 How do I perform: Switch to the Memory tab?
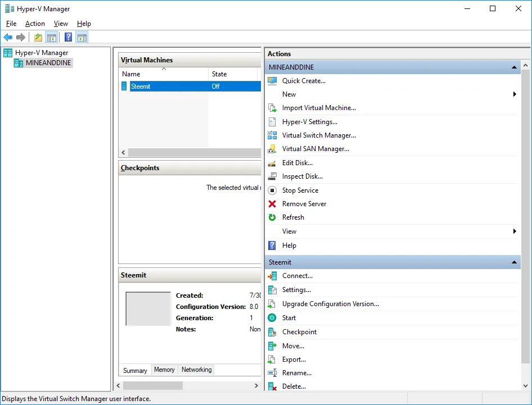click(164, 370)
